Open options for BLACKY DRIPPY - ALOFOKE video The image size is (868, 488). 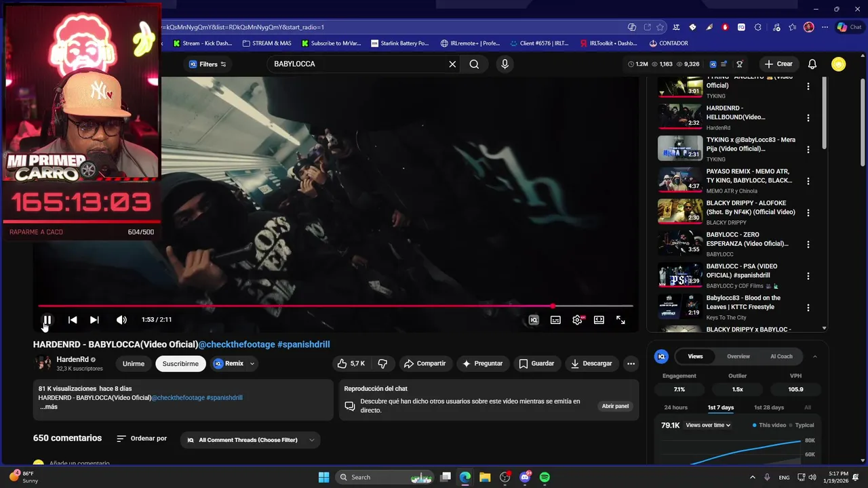pyautogui.click(x=808, y=213)
